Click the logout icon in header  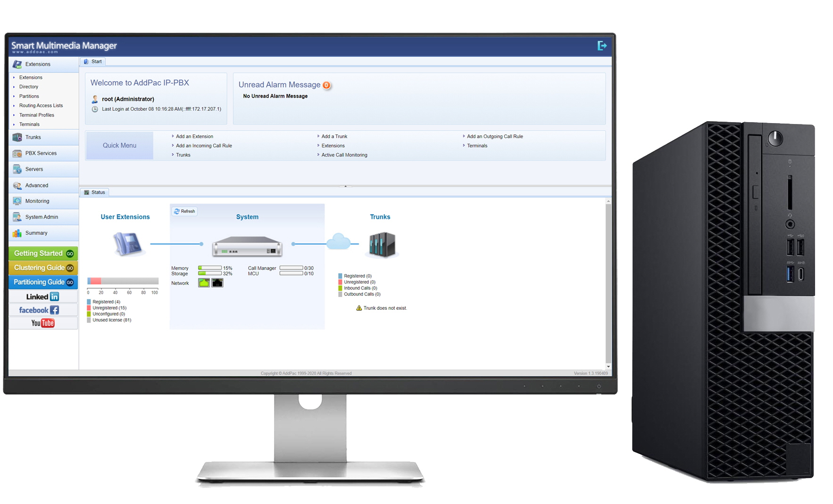pyautogui.click(x=601, y=46)
